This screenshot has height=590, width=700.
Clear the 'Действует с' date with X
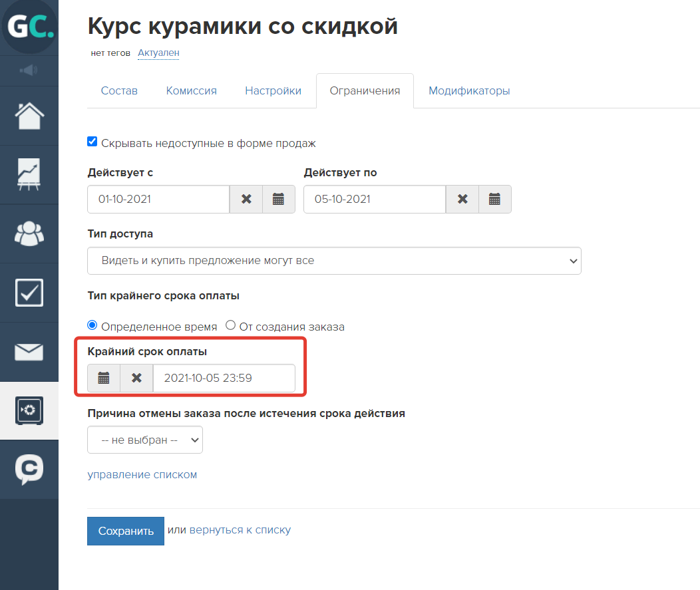pos(246,199)
